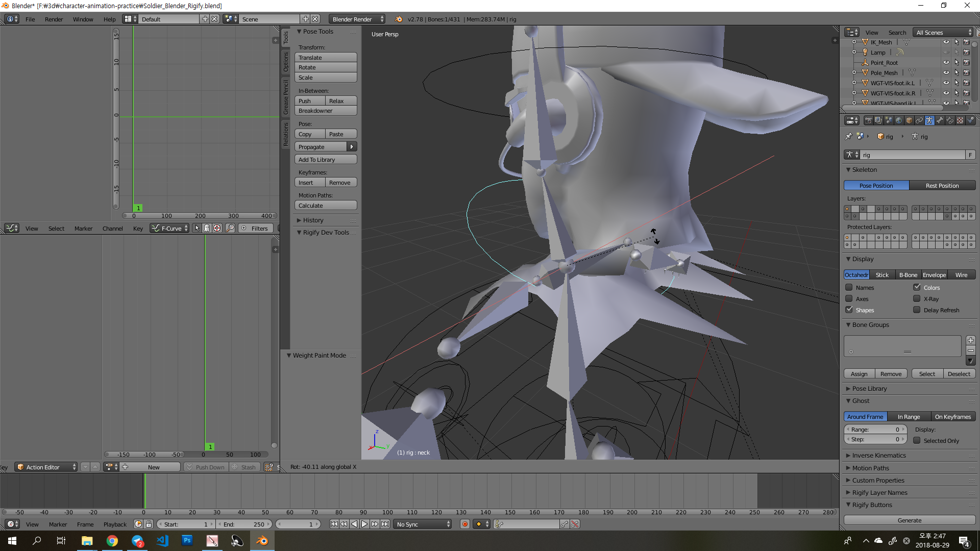
Task: Click the Rigify Generate button
Action: click(x=910, y=520)
